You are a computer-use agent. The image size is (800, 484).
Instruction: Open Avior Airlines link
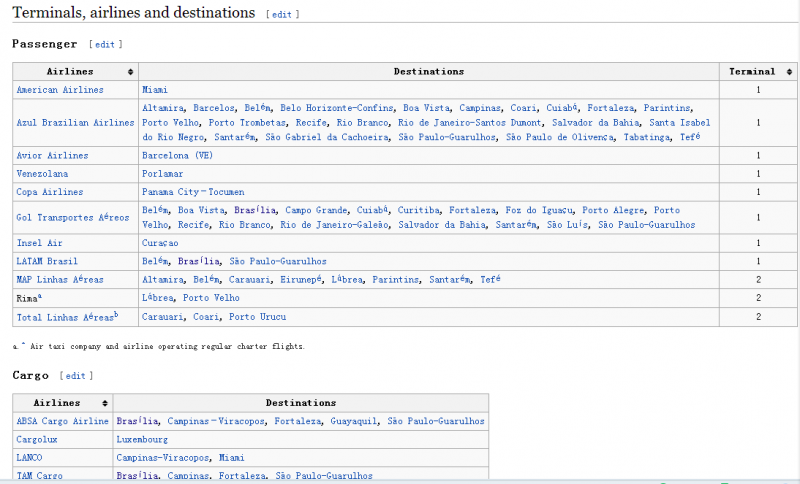click(52, 156)
